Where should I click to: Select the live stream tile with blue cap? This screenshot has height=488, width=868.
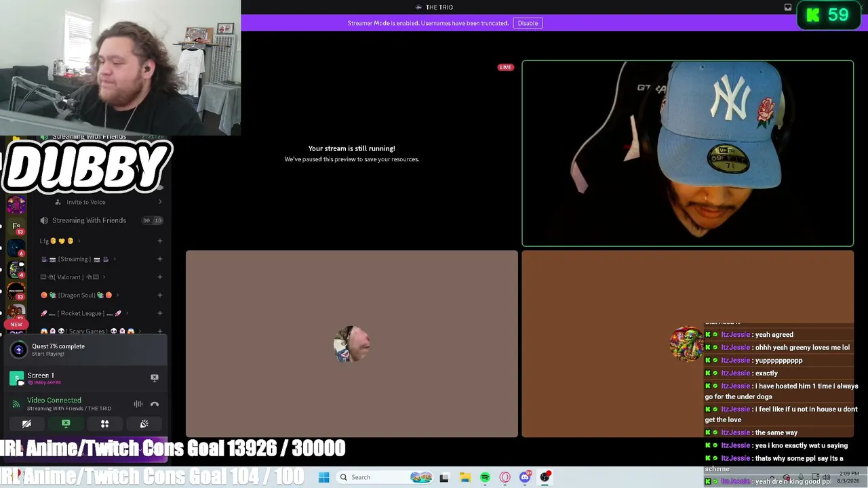(688, 153)
